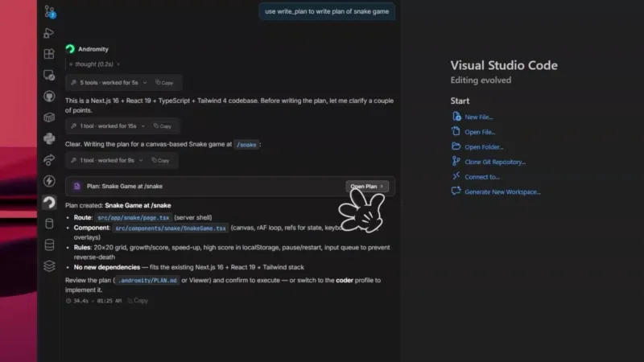Open Python view in activity bar
Screen dimensions: 644x362
pyautogui.click(x=49, y=138)
